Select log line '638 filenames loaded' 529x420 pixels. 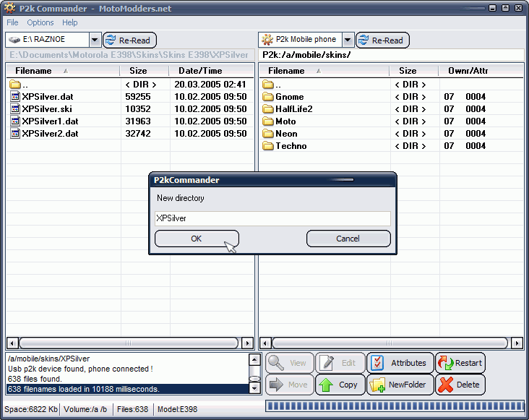[x=127, y=389]
